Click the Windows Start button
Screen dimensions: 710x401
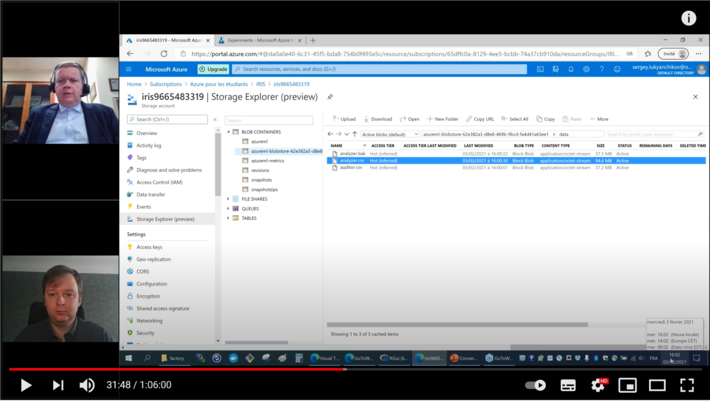point(129,358)
